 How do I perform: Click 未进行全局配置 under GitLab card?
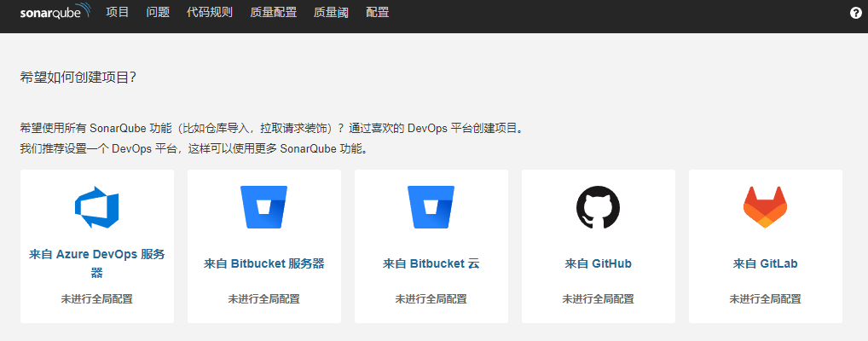pos(765,299)
